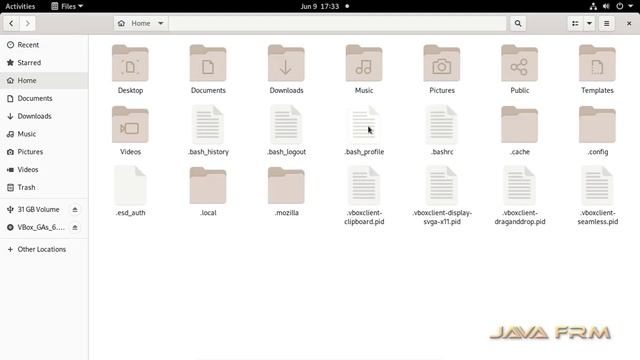Select the .vboxclient-draganddrop.pid file
The height and width of the screenshot is (360, 640).
(x=520, y=186)
